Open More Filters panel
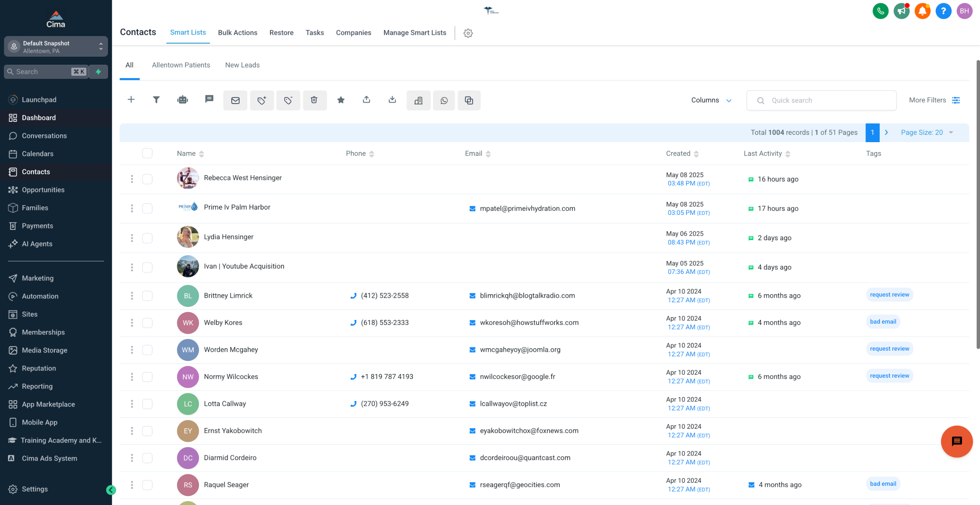This screenshot has width=980, height=505. [x=934, y=100]
